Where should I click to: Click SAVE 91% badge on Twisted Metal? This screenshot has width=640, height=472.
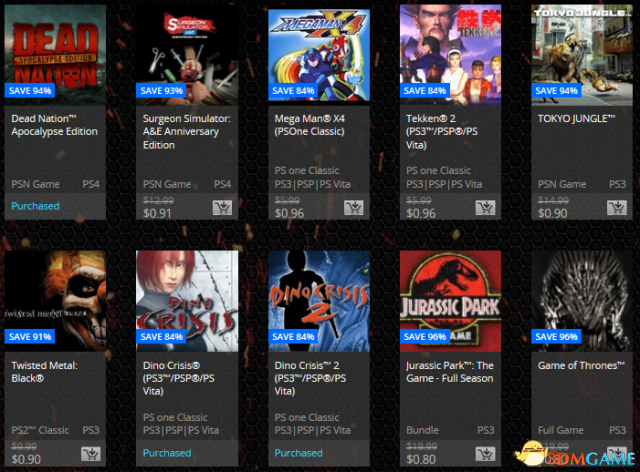(30, 336)
